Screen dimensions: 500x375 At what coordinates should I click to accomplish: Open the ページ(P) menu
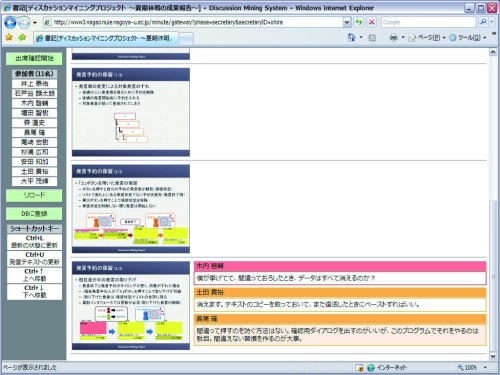click(x=427, y=38)
